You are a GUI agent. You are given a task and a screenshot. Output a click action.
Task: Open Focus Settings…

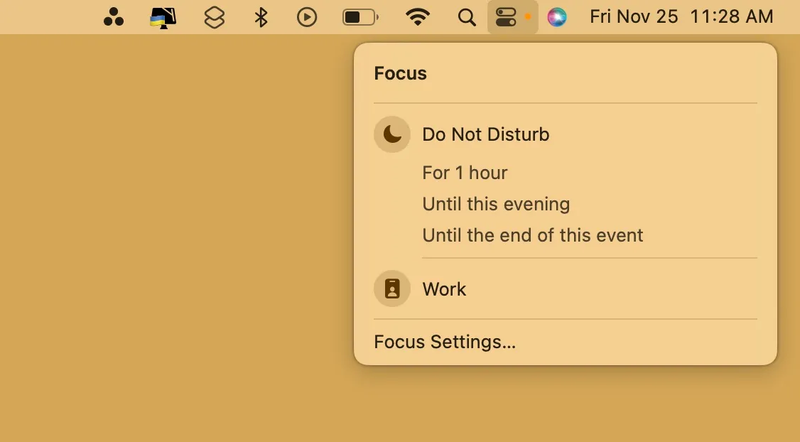tap(445, 341)
